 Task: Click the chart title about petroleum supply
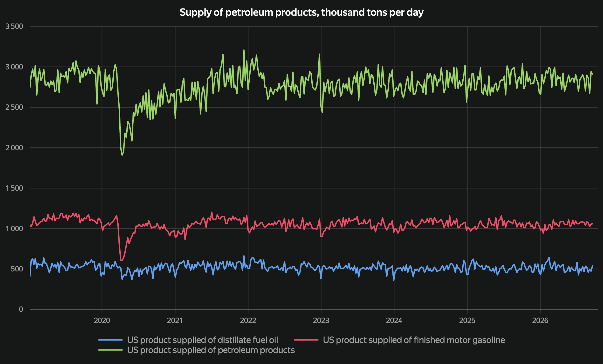pyautogui.click(x=301, y=13)
